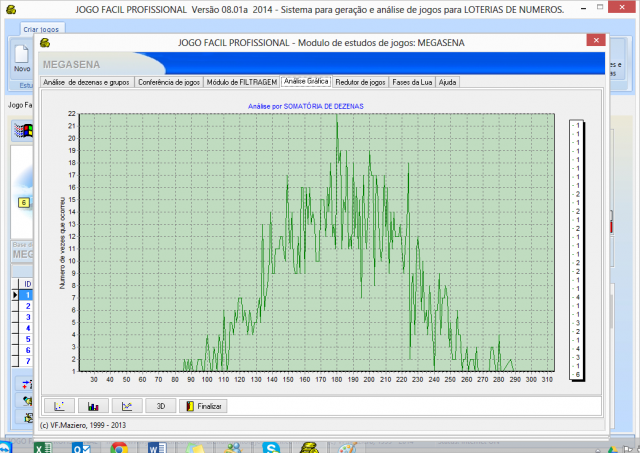Close the MEGASENA study module window
640x453 pixels.
click(594, 43)
